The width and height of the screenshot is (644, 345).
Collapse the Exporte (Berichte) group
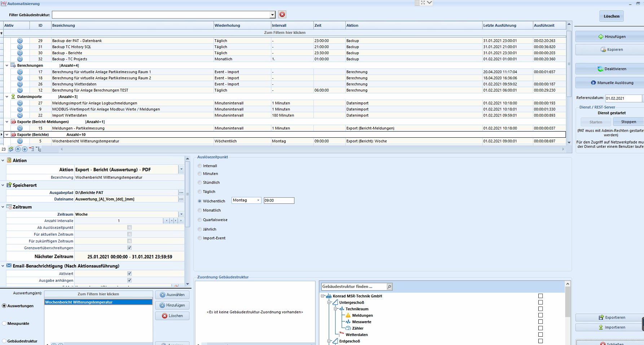[7, 135]
